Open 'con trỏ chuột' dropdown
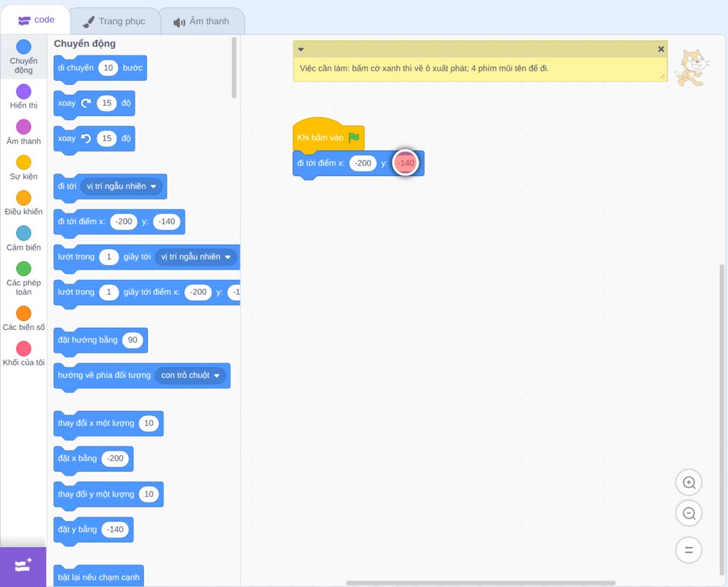728x587 pixels. point(191,375)
